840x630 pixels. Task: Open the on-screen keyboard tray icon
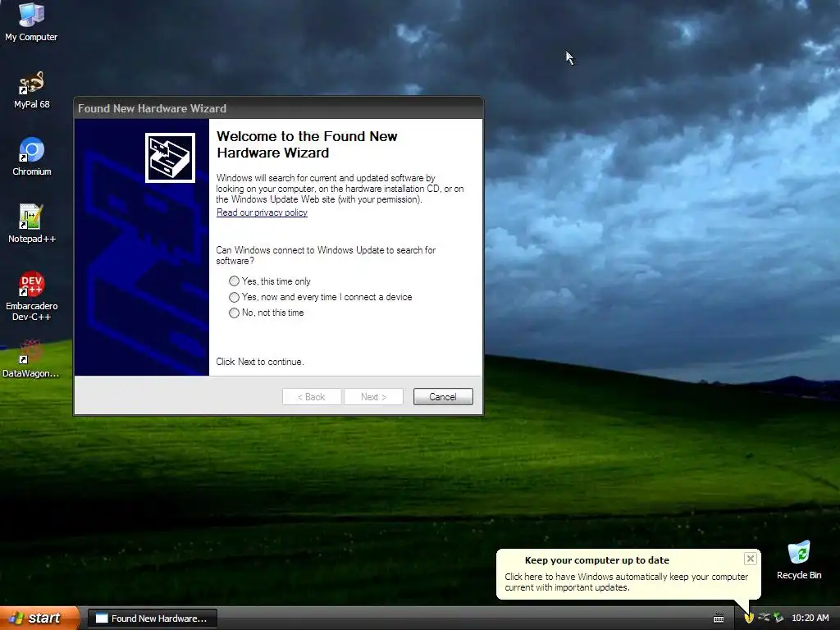click(719, 619)
